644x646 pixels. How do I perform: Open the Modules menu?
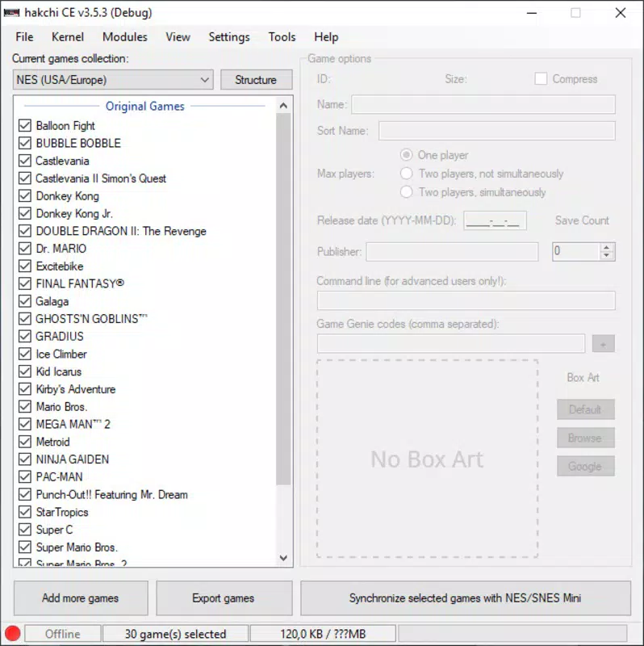coord(125,37)
